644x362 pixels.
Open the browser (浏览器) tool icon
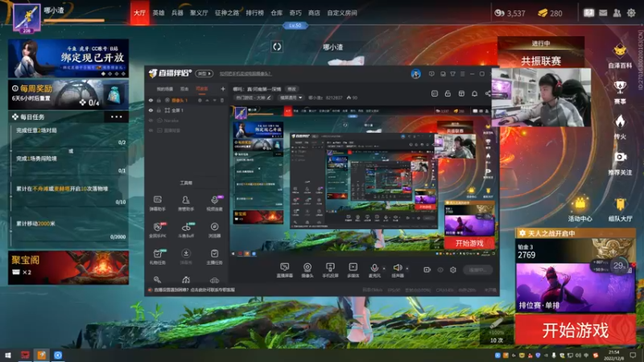(x=214, y=230)
